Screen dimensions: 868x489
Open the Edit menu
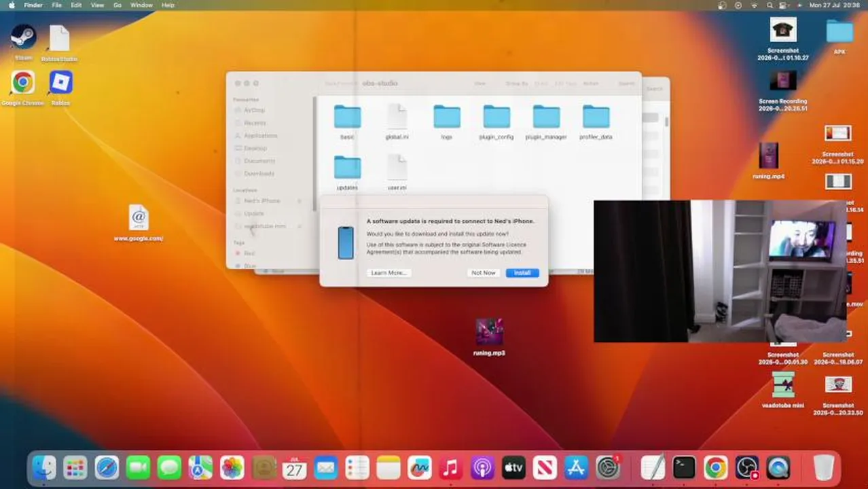tap(76, 5)
